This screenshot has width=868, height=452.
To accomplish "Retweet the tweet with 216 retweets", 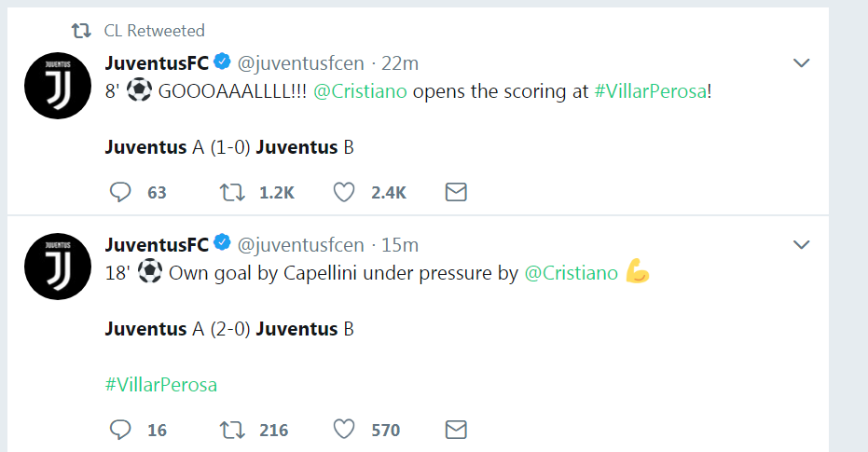I will [x=232, y=430].
